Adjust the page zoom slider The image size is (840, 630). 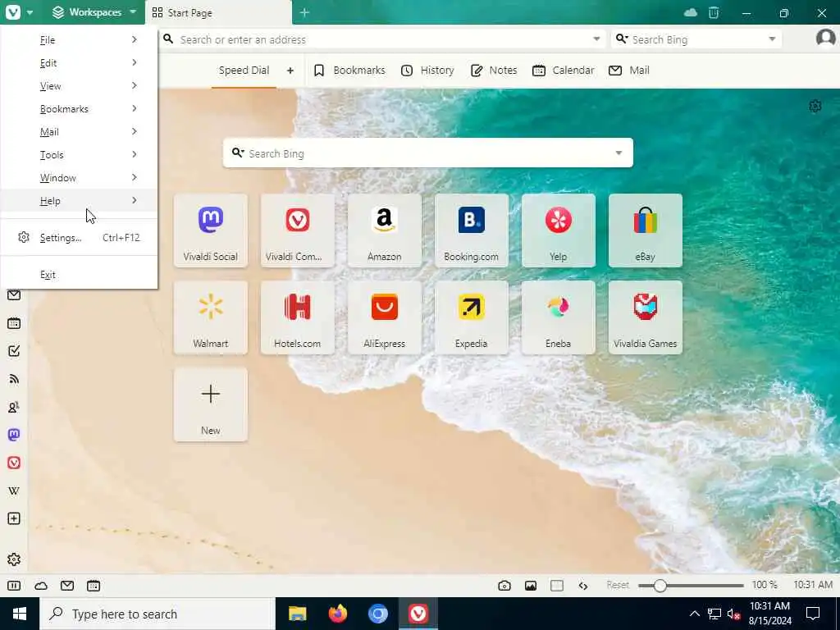click(x=691, y=586)
